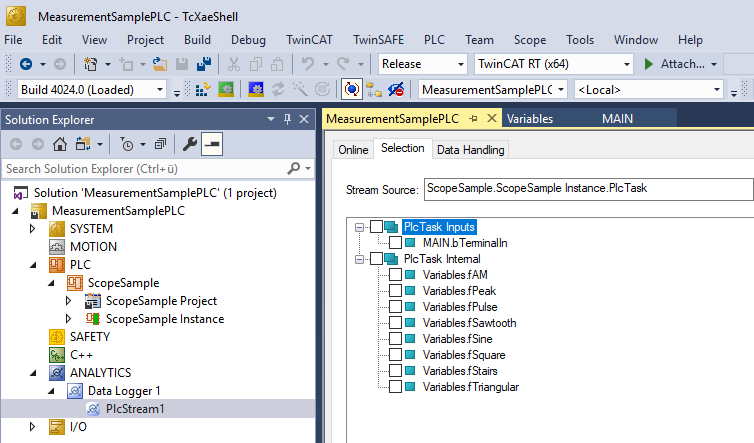Image resolution: width=754 pixels, height=443 pixels.
Task: Select the SAFETY tree item
Action: [x=90, y=337]
